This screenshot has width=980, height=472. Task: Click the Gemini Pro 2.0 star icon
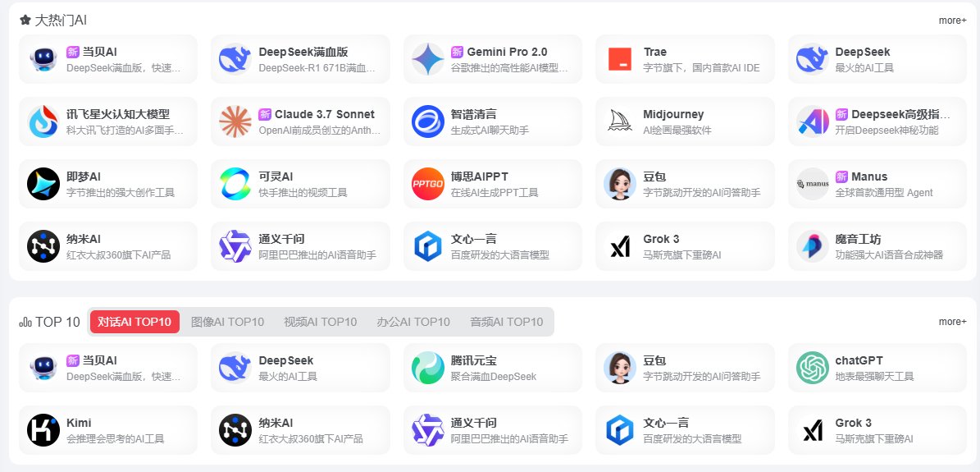427,59
